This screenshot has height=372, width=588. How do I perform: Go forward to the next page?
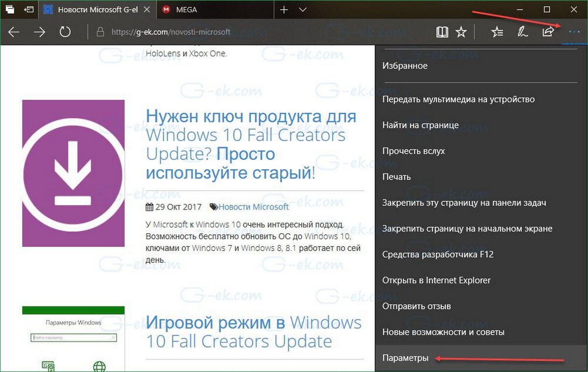pos(40,32)
